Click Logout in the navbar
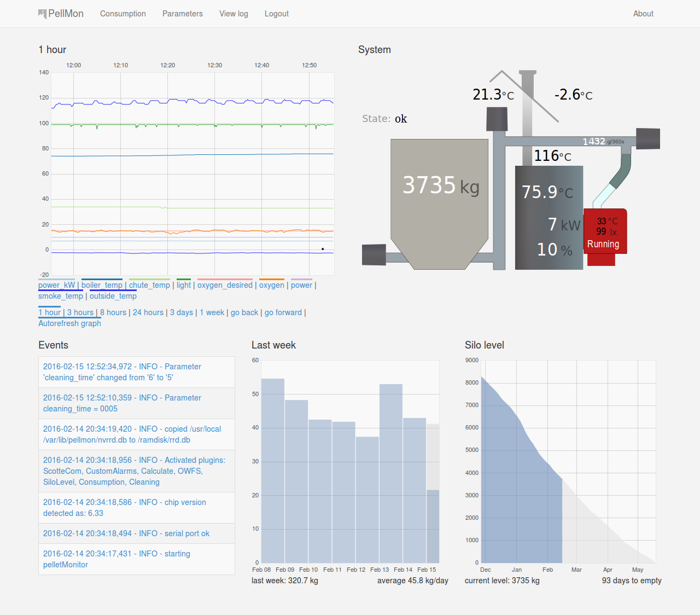The width and height of the screenshot is (700, 615). pos(277,14)
